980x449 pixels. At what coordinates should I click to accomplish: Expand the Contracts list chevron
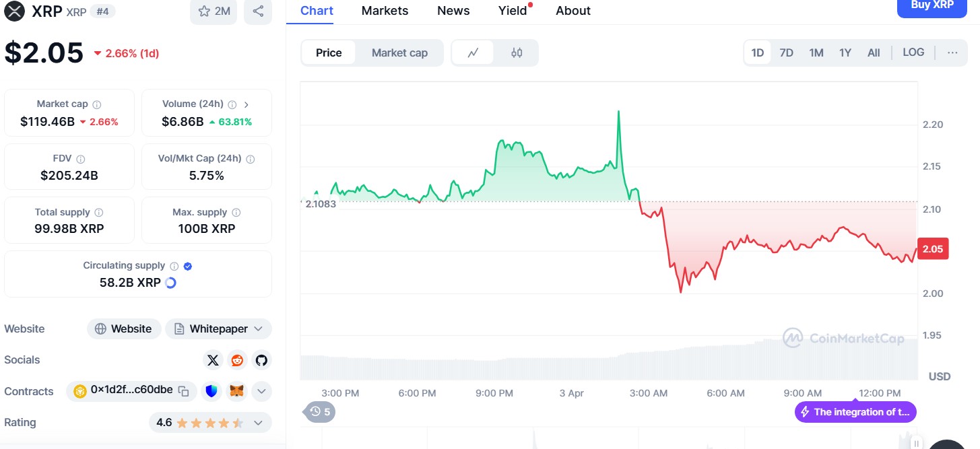tap(261, 390)
